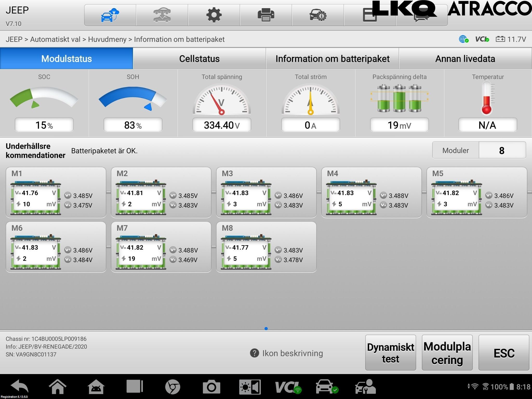Click "Batteripaketet är OK." recommendation text
The width and height of the screenshot is (532, 399).
click(104, 151)
